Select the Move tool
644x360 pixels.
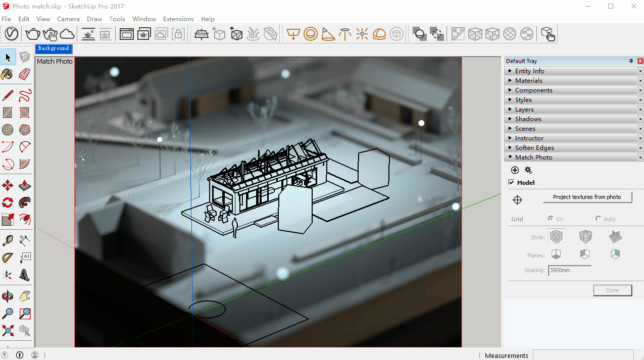point(8,185)
